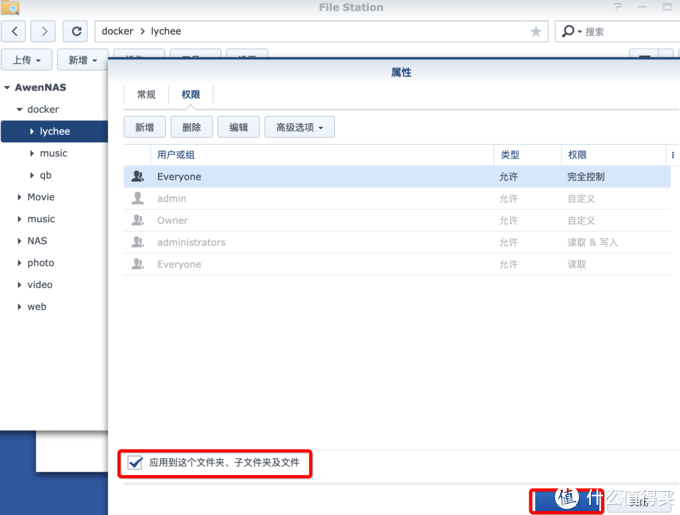Click the File Station folder icon

point(10,7)
